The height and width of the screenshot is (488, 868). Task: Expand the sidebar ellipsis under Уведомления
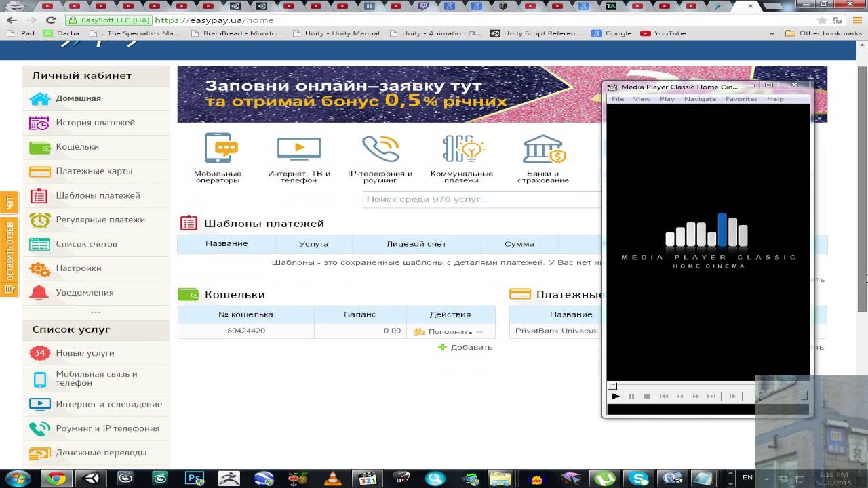(x=96, y=312)
